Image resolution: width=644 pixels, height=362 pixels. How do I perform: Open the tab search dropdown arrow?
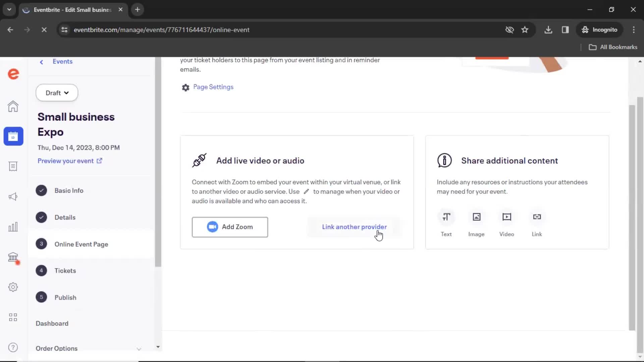pos(9,10)
